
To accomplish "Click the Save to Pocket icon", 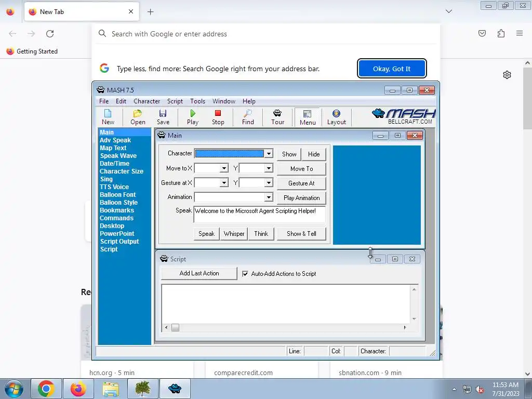I will coord(482,33).
